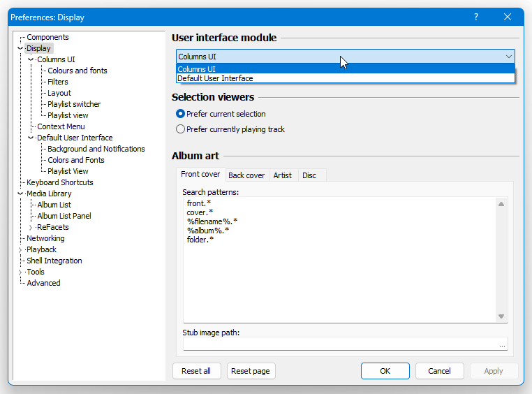Open the Layout page

coord(59,94)
